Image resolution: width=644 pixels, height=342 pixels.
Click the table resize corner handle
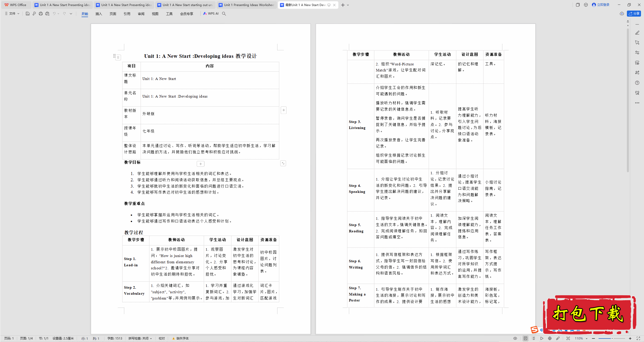click(283, 163)
